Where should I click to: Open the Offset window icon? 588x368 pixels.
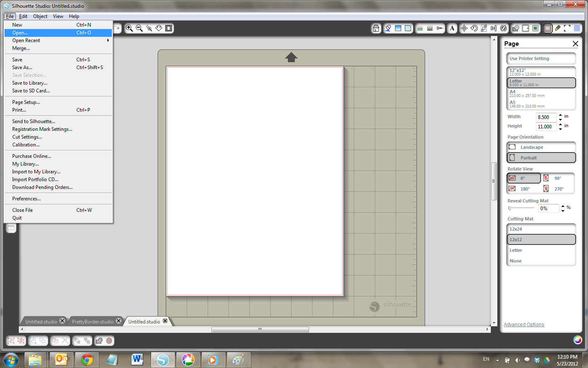pyautogui.click(x=526, y=28)
